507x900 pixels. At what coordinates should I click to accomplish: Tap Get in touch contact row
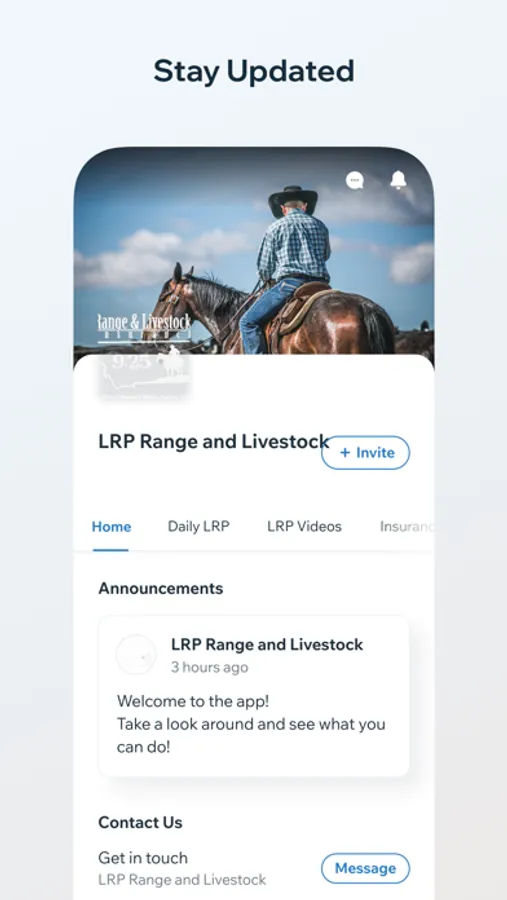pyautogui.click(x=254, y=868)
